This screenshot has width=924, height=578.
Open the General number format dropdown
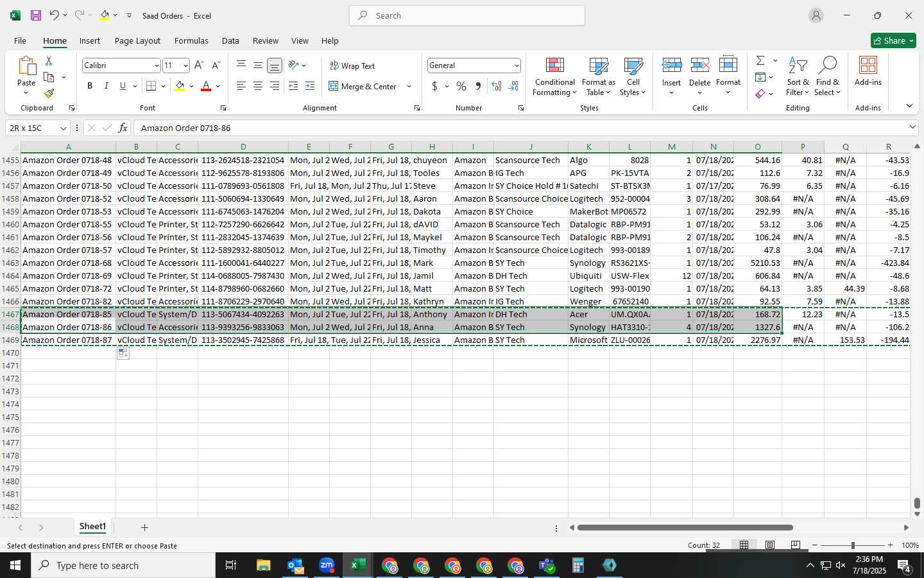click(517, 66)
